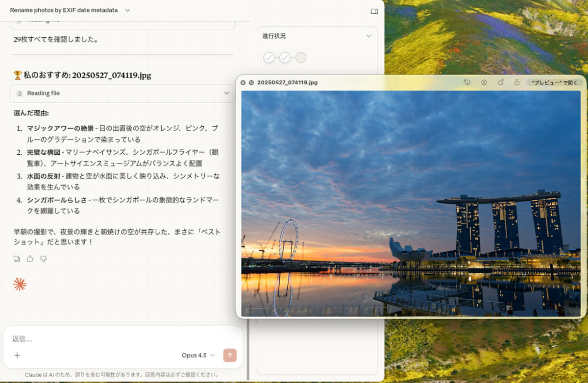Screen dimensions: 588x383
Task: Rate the response with thumbs up
Action: pos(30,259)
